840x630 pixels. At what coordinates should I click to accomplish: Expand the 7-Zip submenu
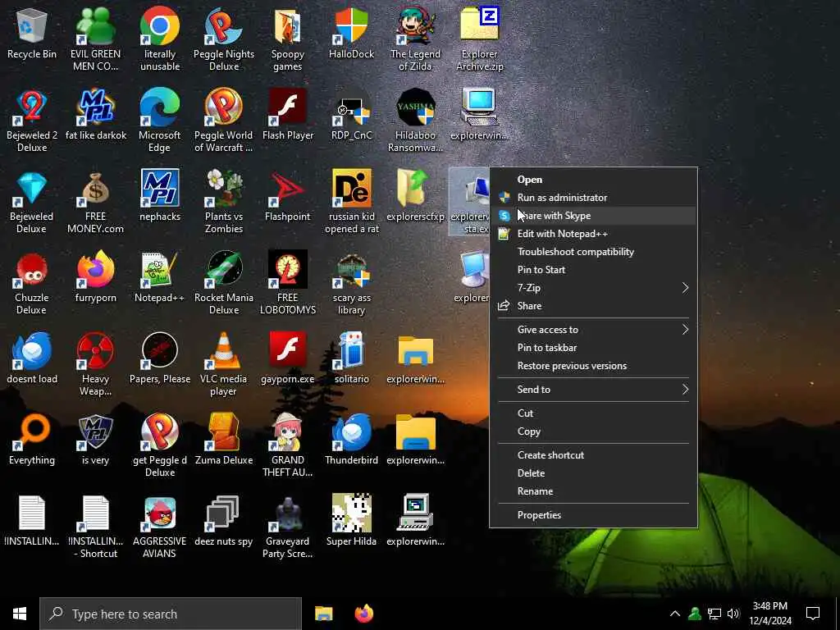[x=593, y=288]
